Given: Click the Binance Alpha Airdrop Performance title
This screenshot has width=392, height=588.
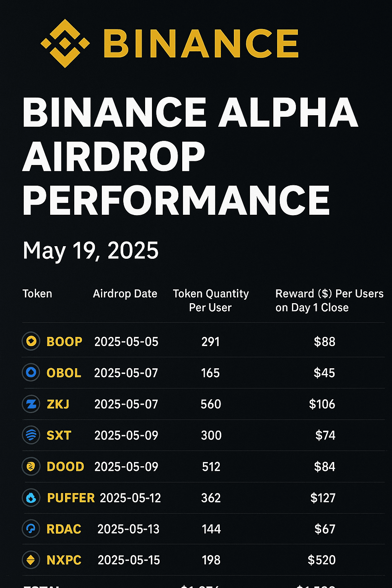Looking at the screenshot, I should click(189, 156).
